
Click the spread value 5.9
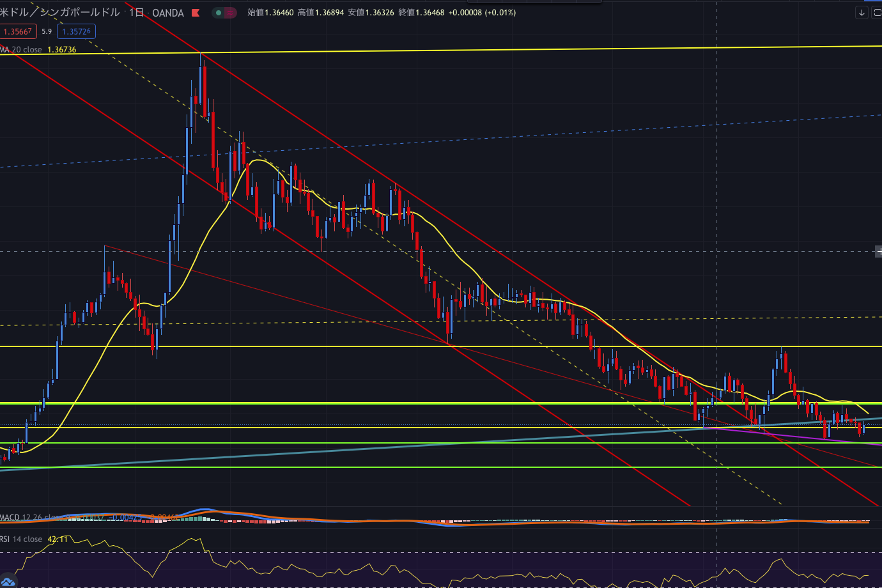[47, 31]
